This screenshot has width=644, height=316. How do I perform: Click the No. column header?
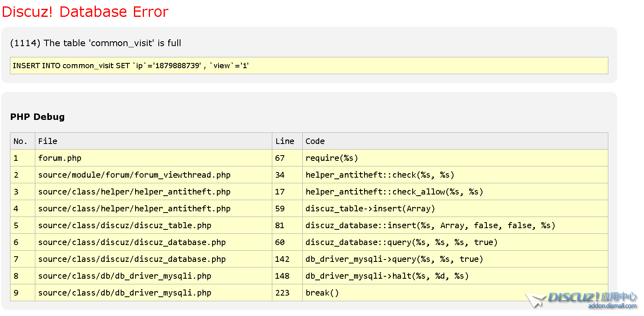pyautogui.click(x=20, y=141)
